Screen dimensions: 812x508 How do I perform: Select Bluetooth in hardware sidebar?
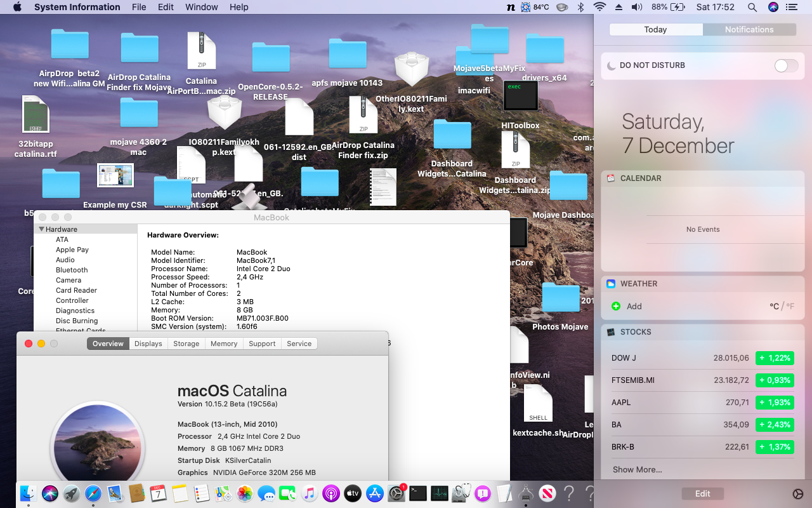tap(72, 270)
